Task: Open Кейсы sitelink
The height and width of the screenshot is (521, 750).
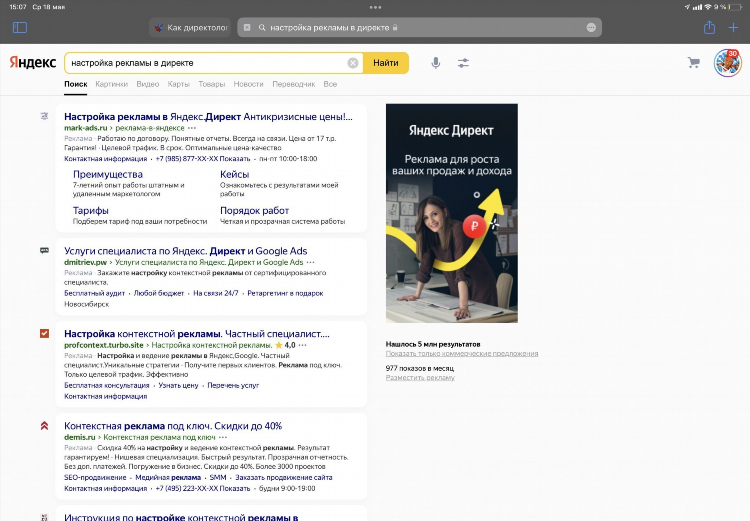Action: (x=234, y=175)
